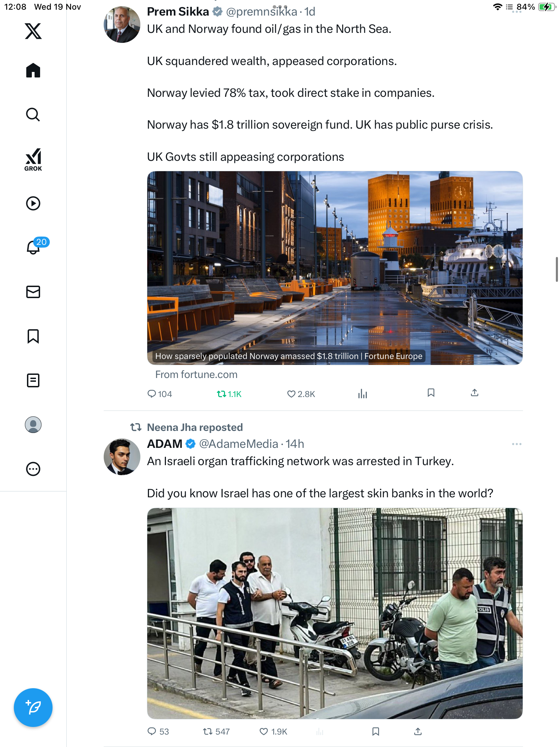Open saved Bookmarks in sidebar
Viewport: 560px width, 747px height.
point(33,336)
